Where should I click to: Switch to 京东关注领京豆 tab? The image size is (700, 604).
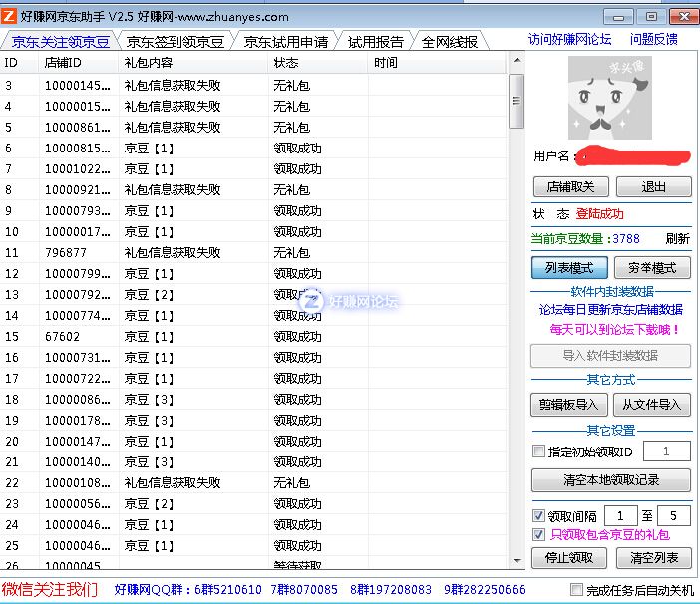pos(60,42)
